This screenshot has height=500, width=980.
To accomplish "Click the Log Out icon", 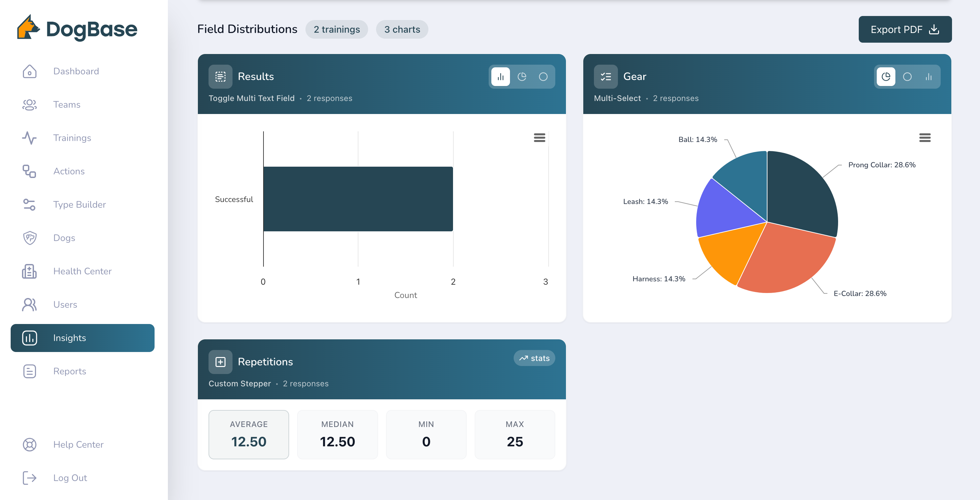I will 30,478.
